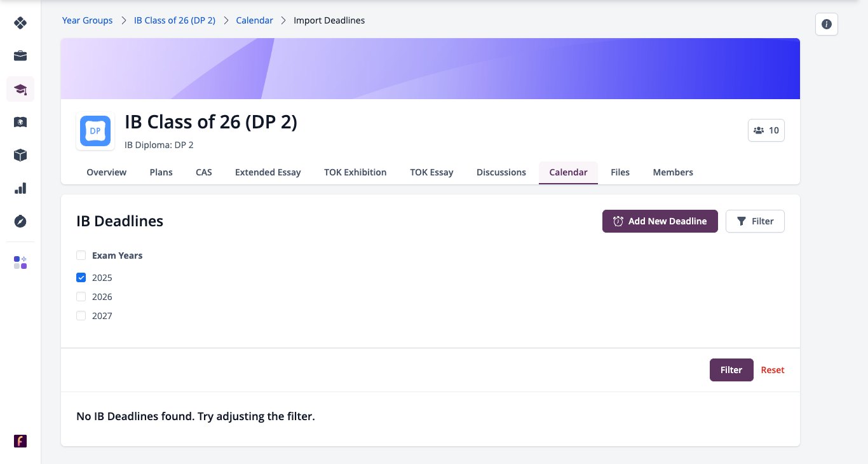Click the Add New Deadline button
The height and width of the screenshot is (464, 868).
click(660, 221)
